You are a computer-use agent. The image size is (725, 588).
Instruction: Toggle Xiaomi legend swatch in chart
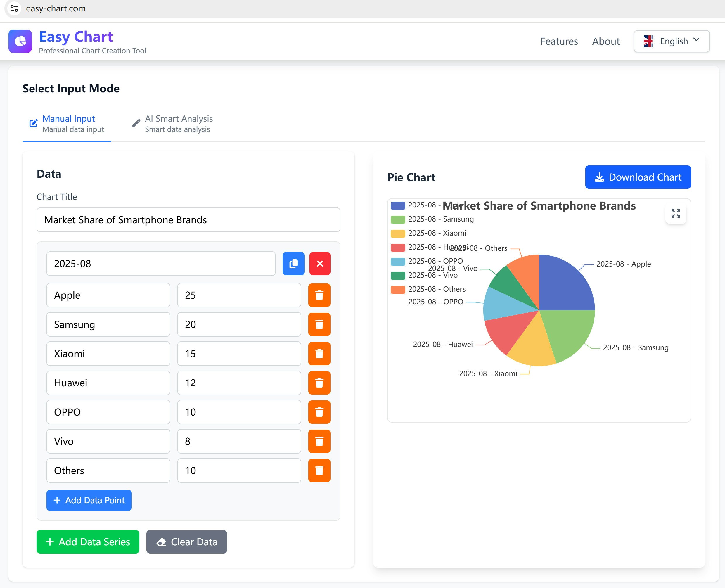tap(398, 234)
